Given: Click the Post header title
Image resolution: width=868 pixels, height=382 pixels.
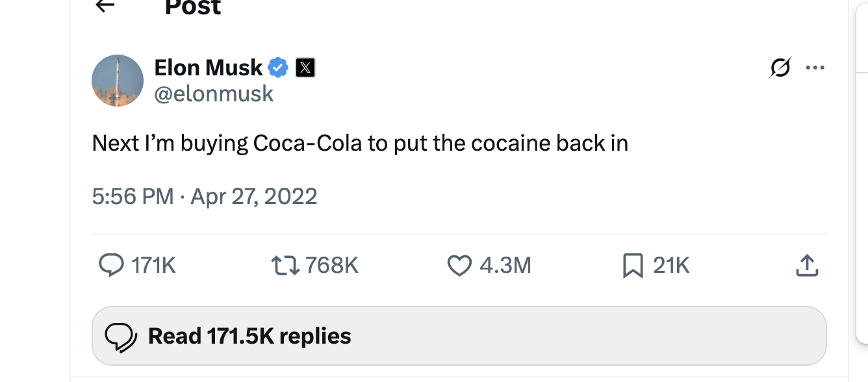Looking at the screenshot, I should point(193,7).
